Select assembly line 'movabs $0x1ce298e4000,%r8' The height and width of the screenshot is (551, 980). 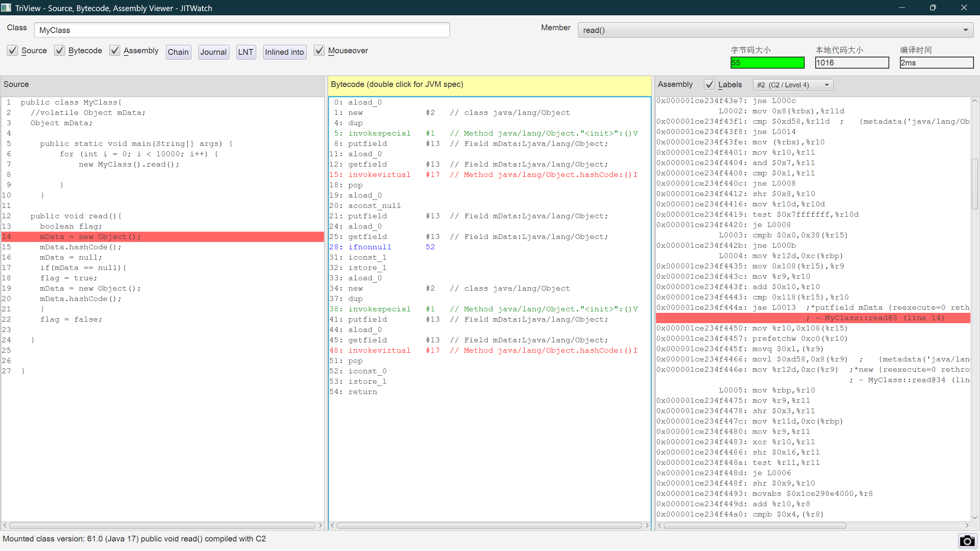pyautogui.click(x=812, y=494)
